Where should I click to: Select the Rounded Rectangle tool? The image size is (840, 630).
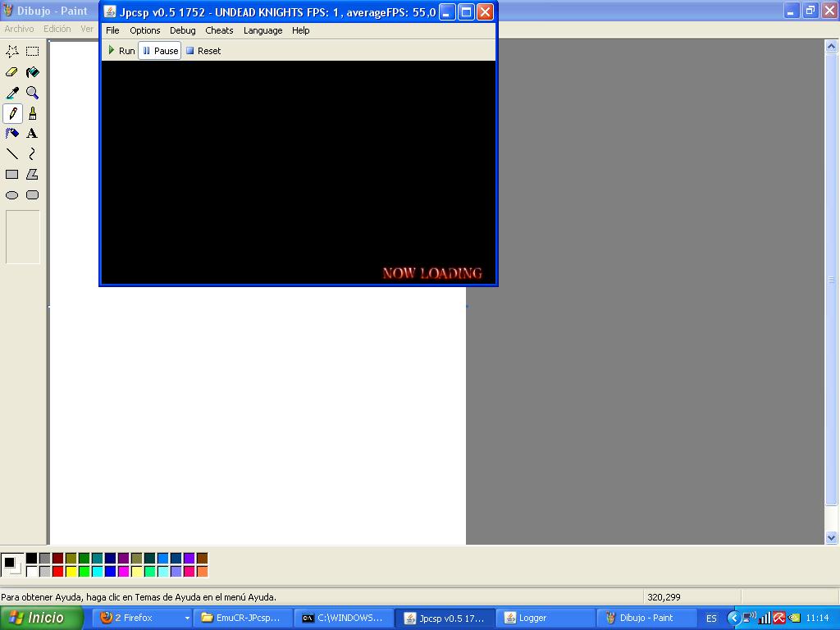click(32, 195)
